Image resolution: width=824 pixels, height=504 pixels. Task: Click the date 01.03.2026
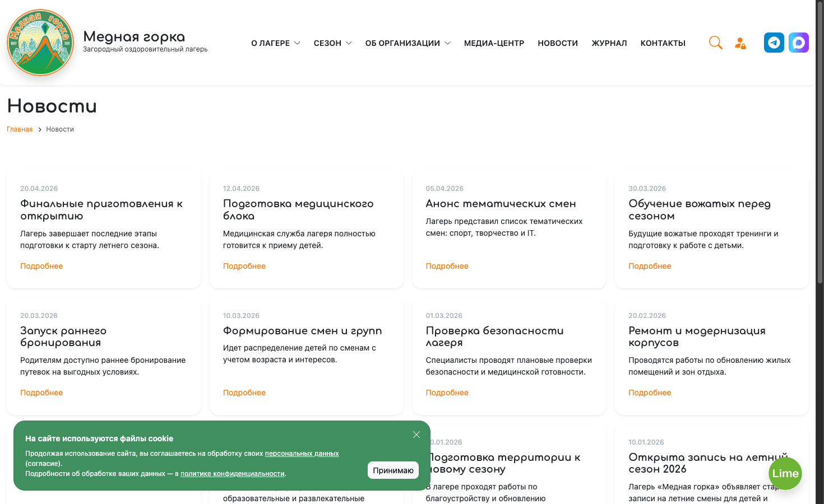tap(444, 316)
